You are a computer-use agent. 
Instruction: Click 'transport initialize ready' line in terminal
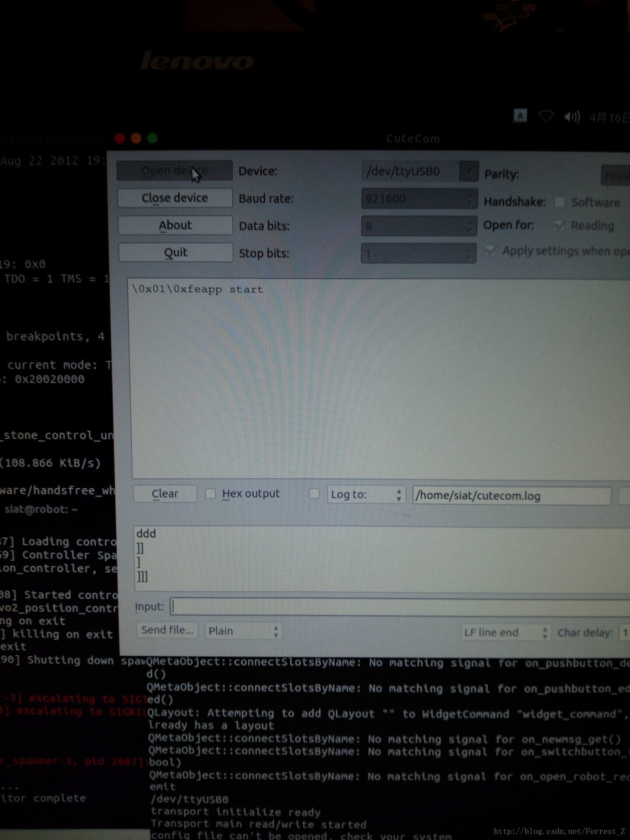coord(236,812)
